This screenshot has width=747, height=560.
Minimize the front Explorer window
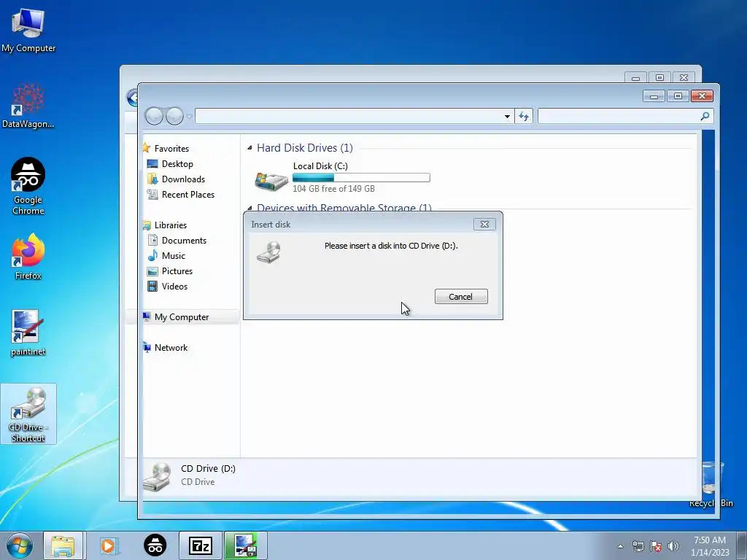pos(654,96)
